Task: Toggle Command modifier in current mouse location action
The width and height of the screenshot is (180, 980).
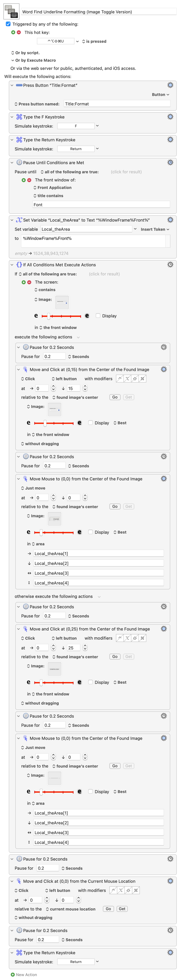Action: click(136, 890)
